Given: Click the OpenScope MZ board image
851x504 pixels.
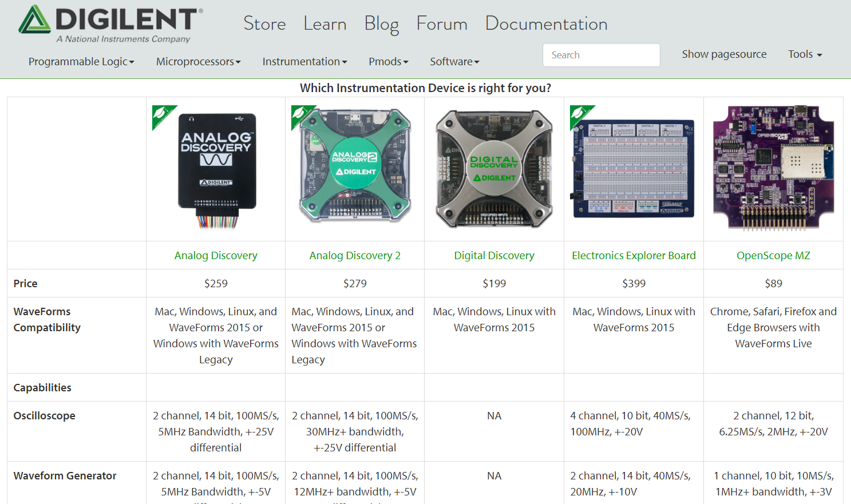Looking at the screenshot, I should [773, 168].
